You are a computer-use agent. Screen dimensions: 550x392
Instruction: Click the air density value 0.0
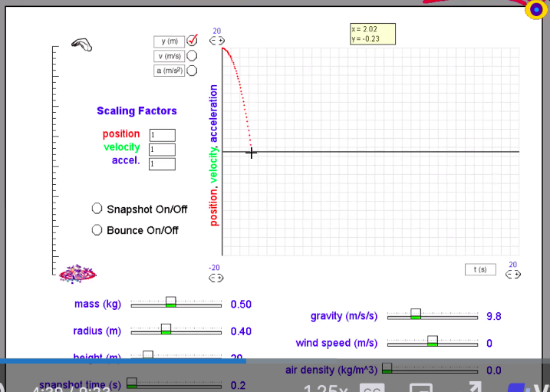point(494,371)
